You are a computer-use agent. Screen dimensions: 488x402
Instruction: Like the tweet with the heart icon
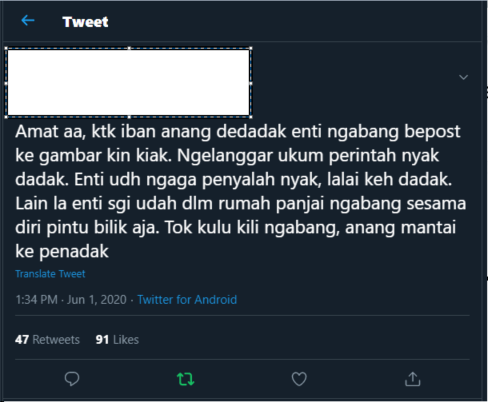coord(299,379)
